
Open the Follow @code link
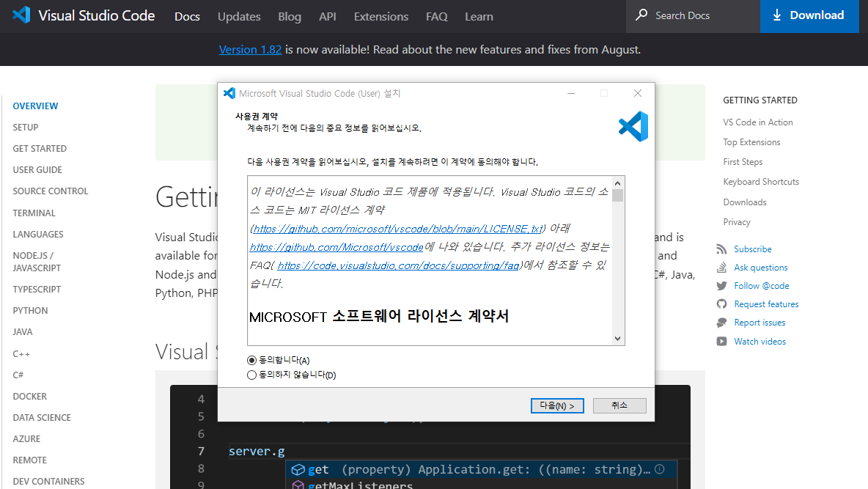pyautogui.click(x=762, y=286)
